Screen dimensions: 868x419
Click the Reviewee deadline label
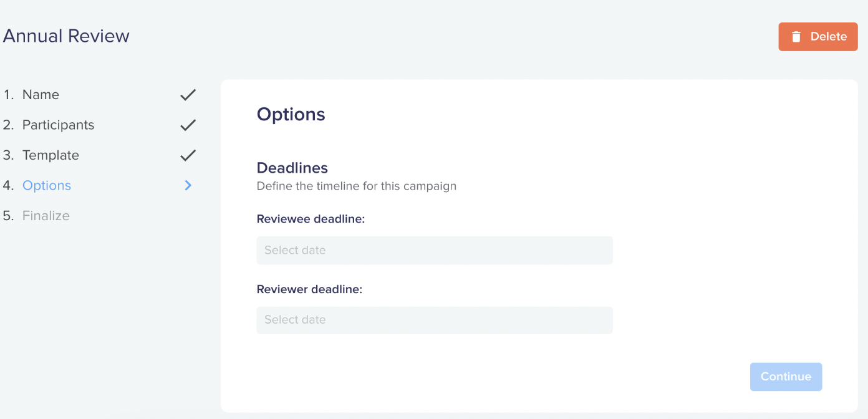tap(311, 219)
